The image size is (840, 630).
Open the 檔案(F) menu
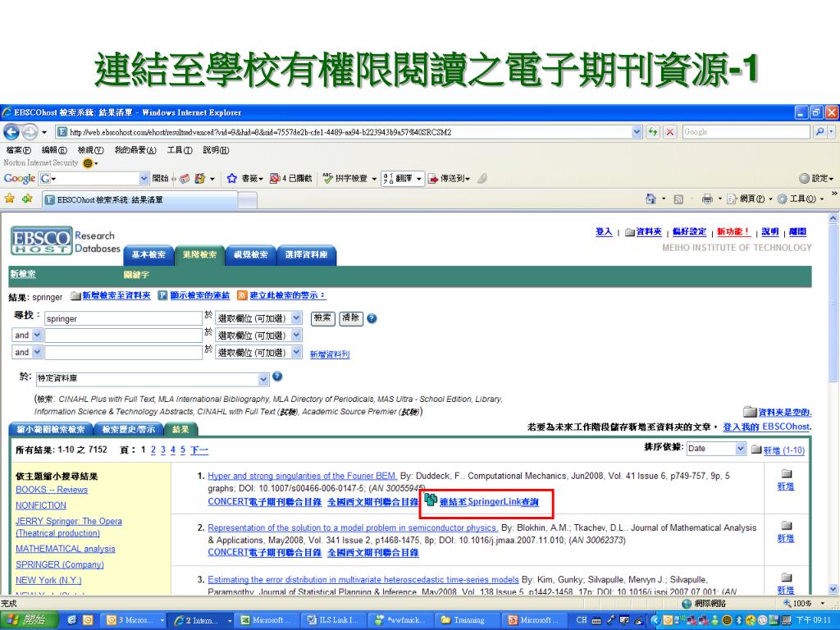[x=18, y=150]
